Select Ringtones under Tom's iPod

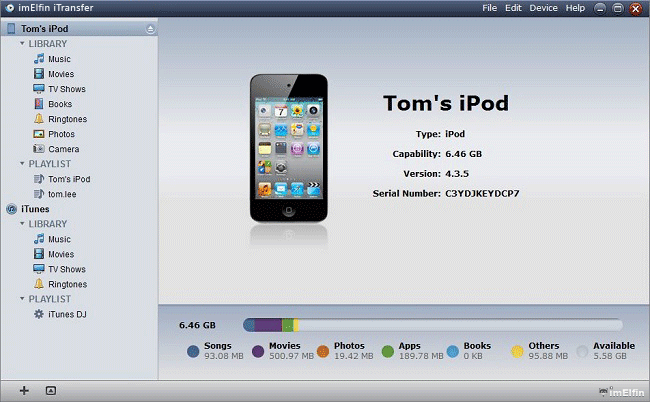click(66, 119)
